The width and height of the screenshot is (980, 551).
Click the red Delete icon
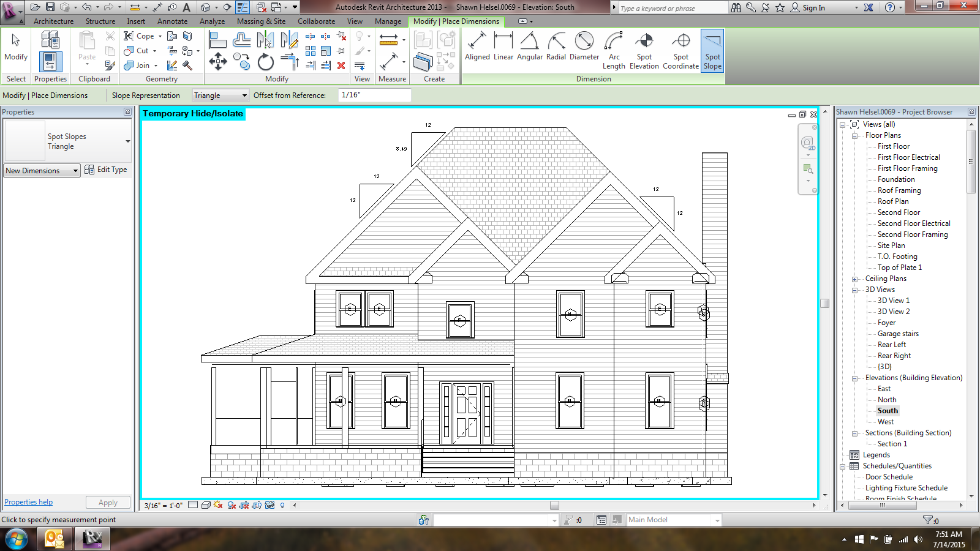click(x=341, y=65)
